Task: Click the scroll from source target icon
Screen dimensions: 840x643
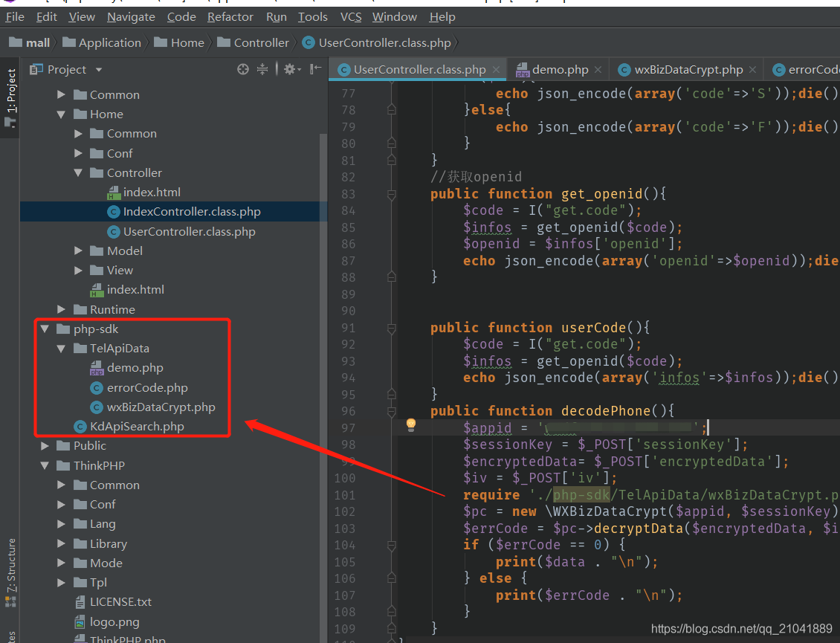Action: pyautogui.click(x=242, y=69)
